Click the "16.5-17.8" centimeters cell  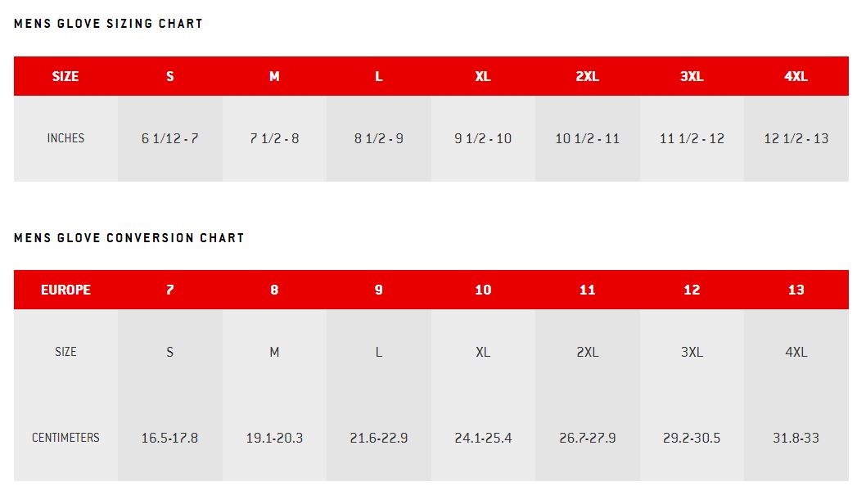coord(170,438)
